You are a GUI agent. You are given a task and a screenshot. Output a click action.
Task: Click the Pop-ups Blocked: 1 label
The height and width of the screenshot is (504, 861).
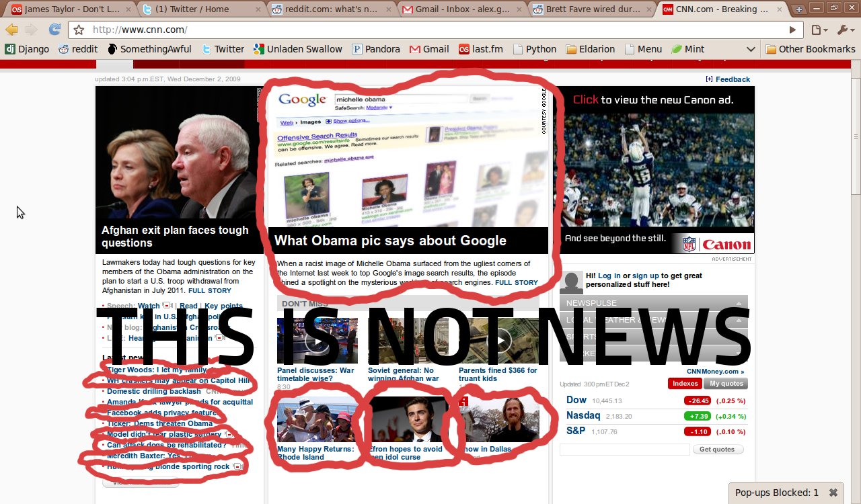(x=777, y=493)
